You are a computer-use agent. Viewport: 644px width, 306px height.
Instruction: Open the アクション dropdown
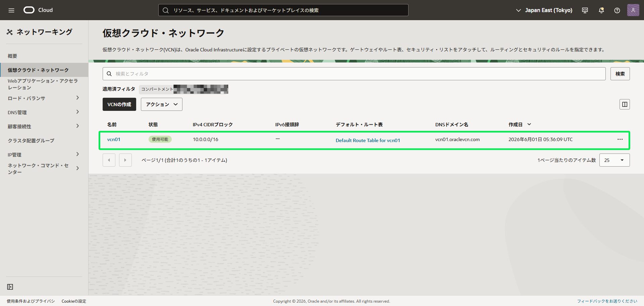(162, 104)
